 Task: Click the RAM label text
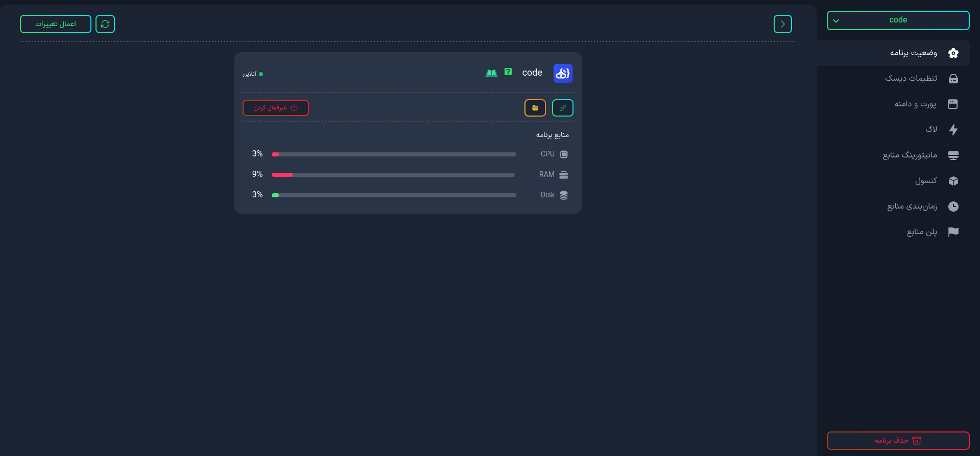(547, 174)
